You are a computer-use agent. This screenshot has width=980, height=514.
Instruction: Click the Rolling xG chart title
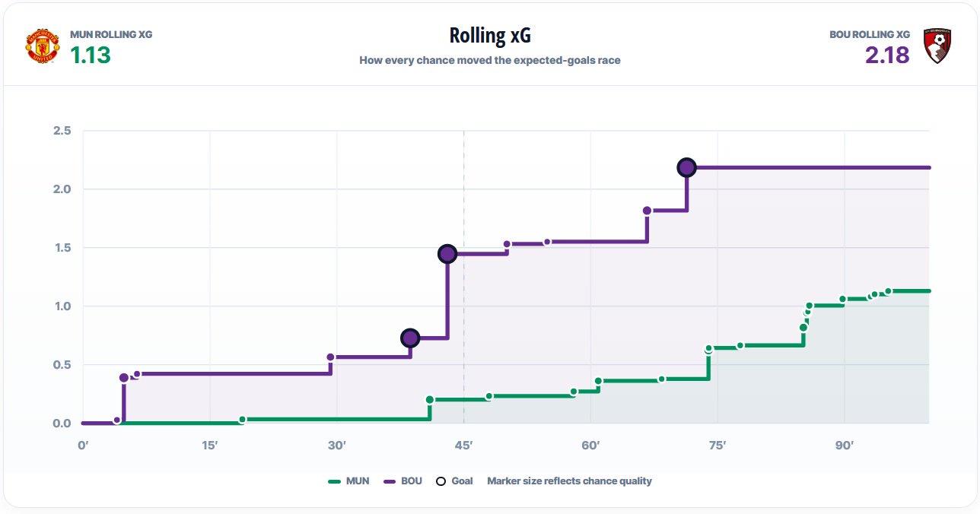[490, 36]
